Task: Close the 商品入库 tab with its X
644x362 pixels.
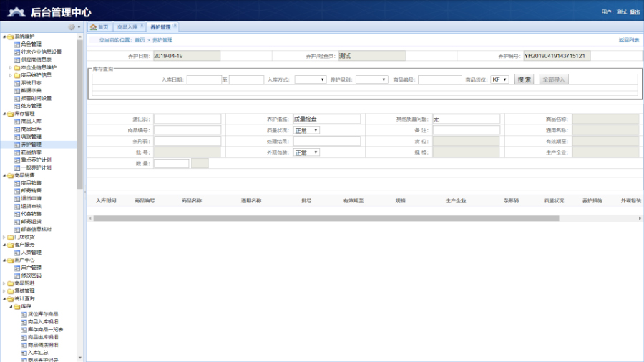Action: (x=142, y=26)
